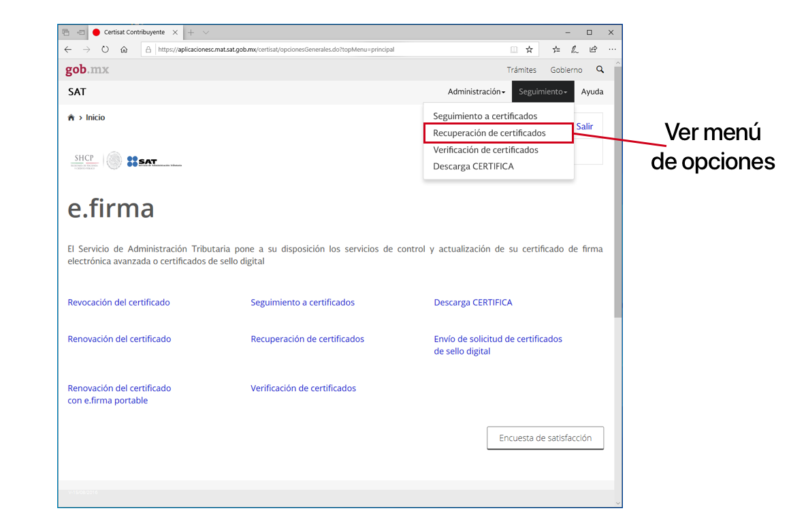Viewport: 806px width, 532px height.
Task: Click the browser forward arrow
Action: click(x=86, y=49)
